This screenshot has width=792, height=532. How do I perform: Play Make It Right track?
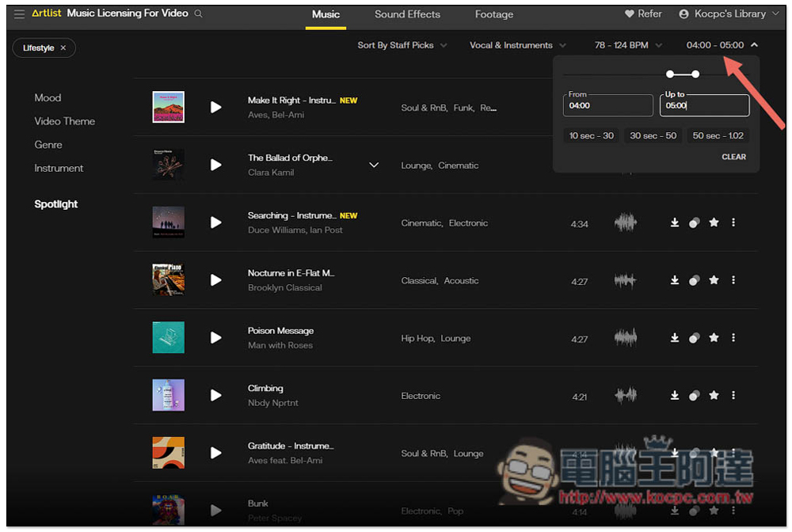tap(215, 107)
